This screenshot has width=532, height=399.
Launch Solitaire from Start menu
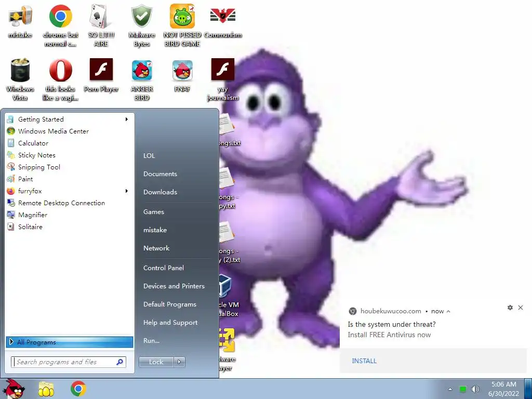(70, 227)
